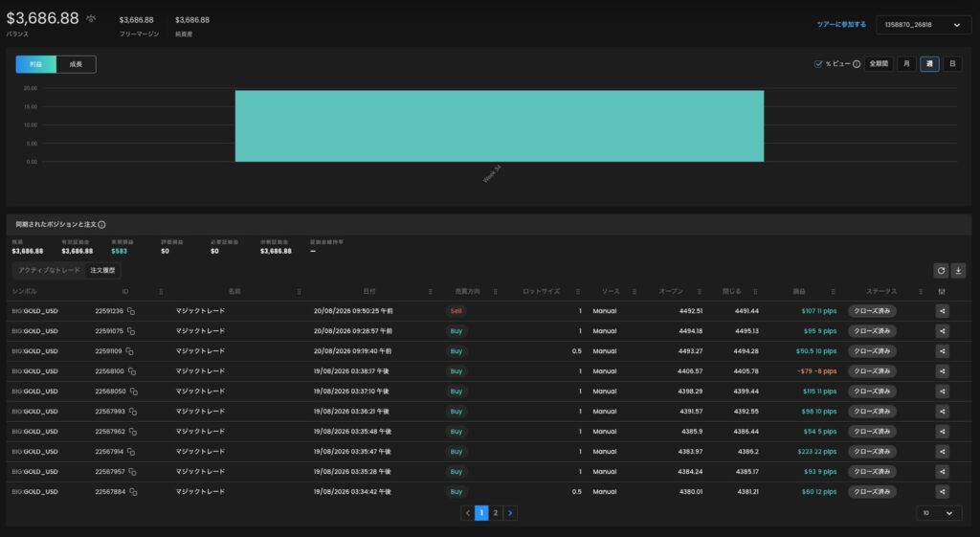Open the 損益 column menu

tap(834, 291)
